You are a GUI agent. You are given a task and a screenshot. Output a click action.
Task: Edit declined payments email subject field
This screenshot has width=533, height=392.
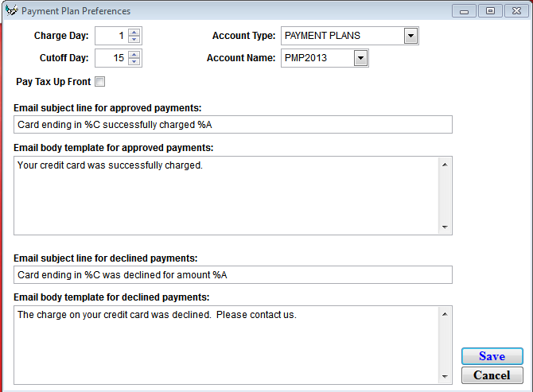[233, 275]
